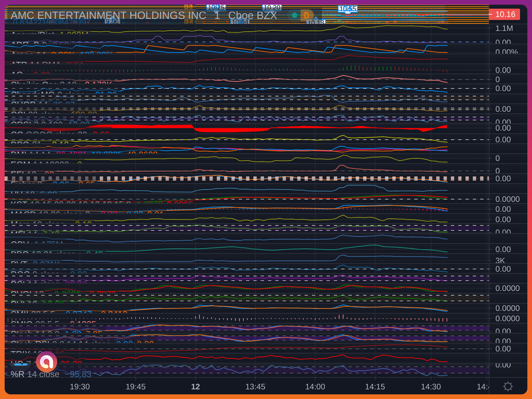Click the orange D badge beside symbol
This screenshot has width=532, height=399.
click(307, 15)
